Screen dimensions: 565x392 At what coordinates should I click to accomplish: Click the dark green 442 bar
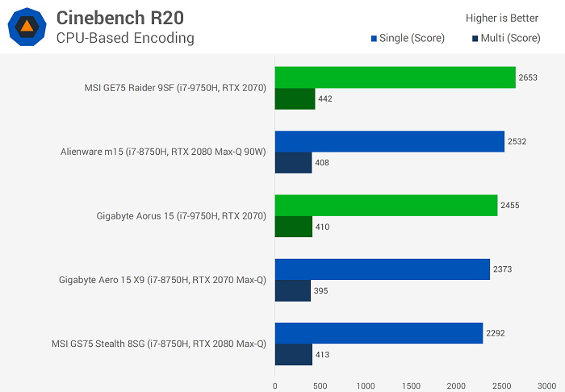point(295,98)
